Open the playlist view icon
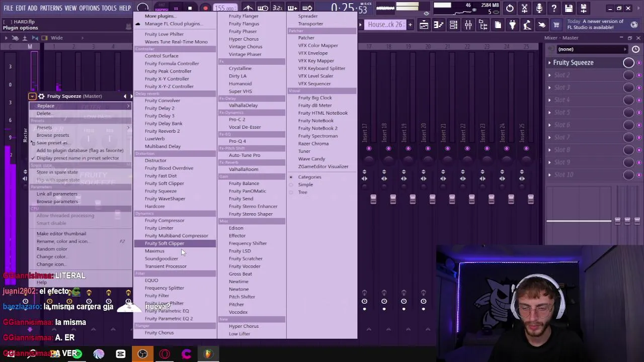This screenshot has width=644, height=362. [x=424, y=25]
